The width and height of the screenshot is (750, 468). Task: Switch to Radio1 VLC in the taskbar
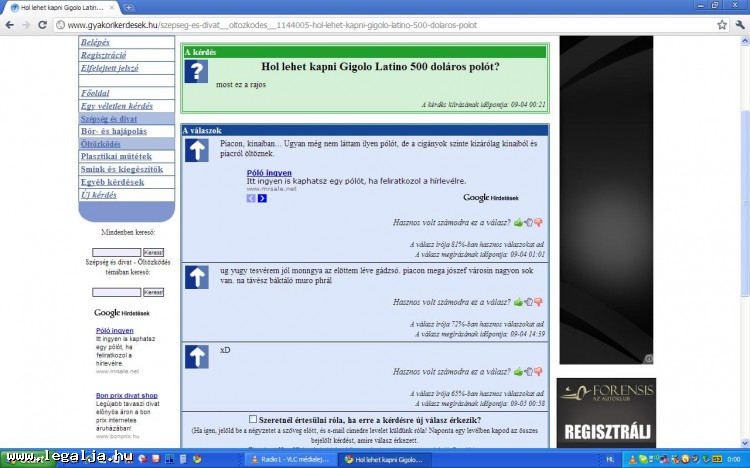pos(288,458)
